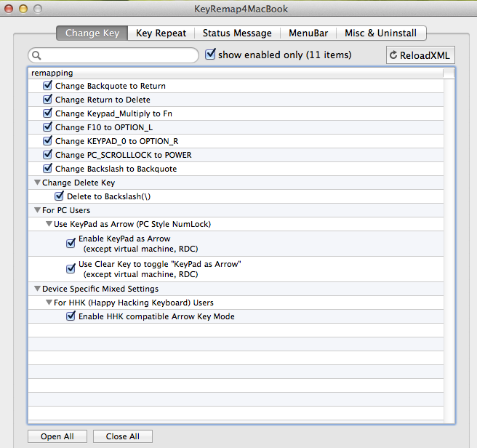Screen dimensions: 477x448
Task: Click the ReloadXML button
Action: [420, 55]
